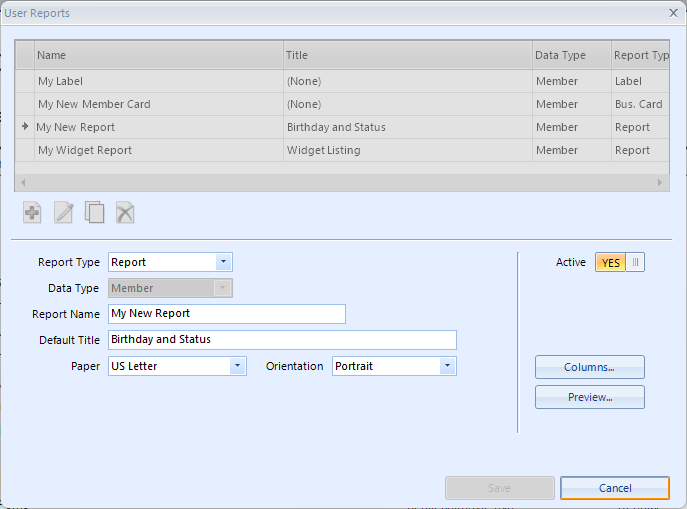Select the My New Member Card row
This screenshot has height=509, width=687.
pos(342,104)
